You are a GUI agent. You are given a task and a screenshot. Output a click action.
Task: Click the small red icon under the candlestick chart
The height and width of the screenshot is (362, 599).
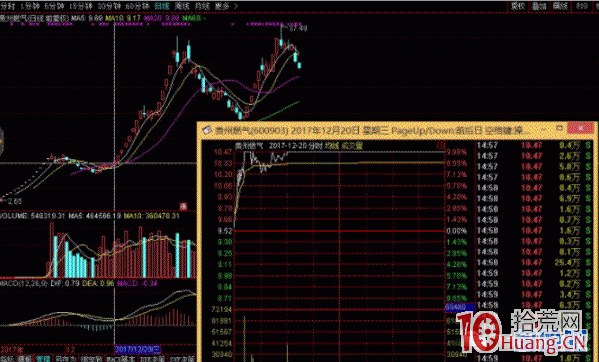point(183,207)
